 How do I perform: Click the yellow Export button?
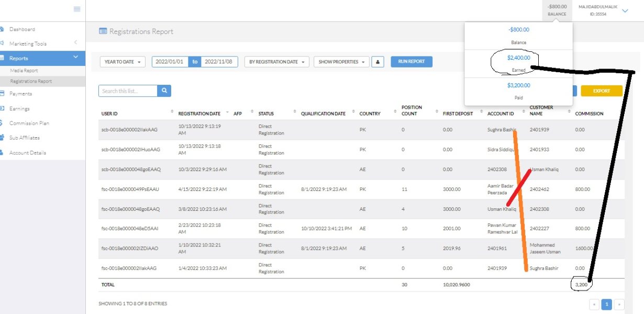601,91
